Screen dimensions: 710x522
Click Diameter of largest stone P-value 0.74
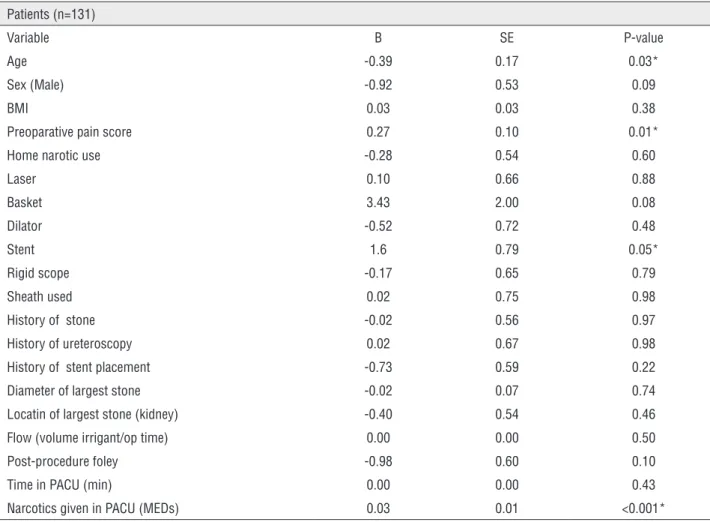coord(643,391)
